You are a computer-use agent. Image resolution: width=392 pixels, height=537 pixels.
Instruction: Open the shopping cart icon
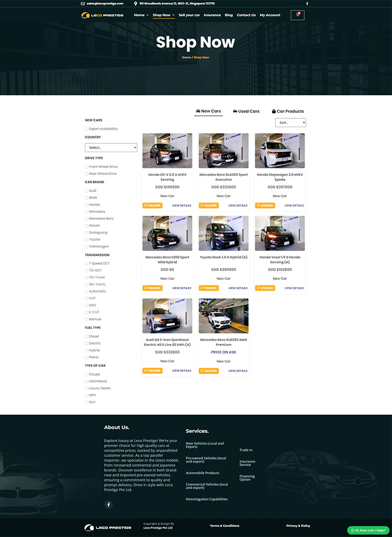(298, 15)
